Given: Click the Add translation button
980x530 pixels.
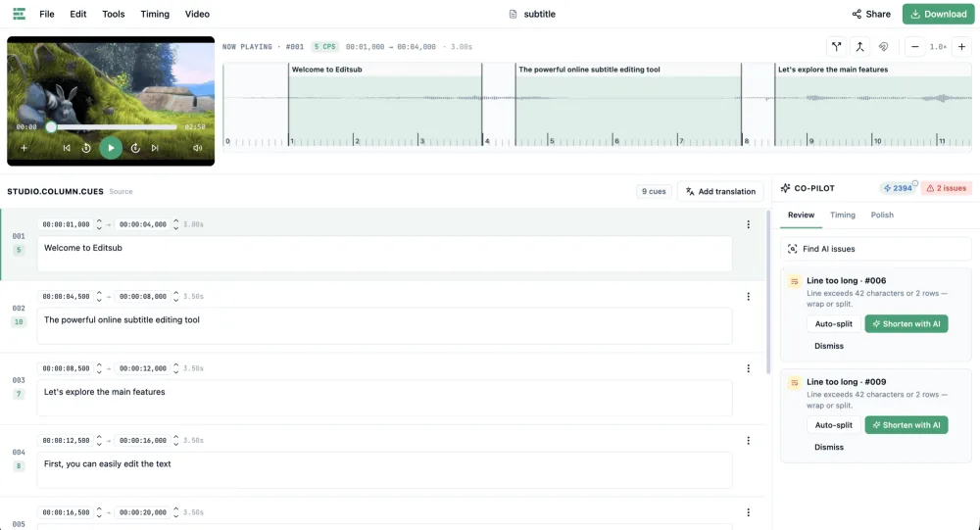Looking at the screenshot, I should 720,191.
